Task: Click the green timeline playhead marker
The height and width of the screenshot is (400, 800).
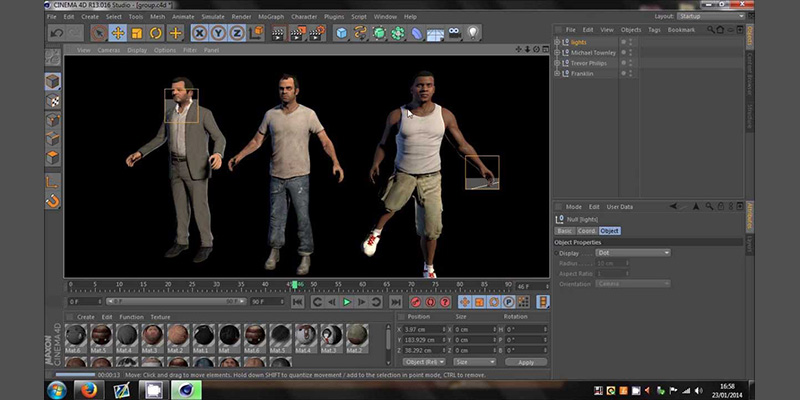Action: coord(294,284)
